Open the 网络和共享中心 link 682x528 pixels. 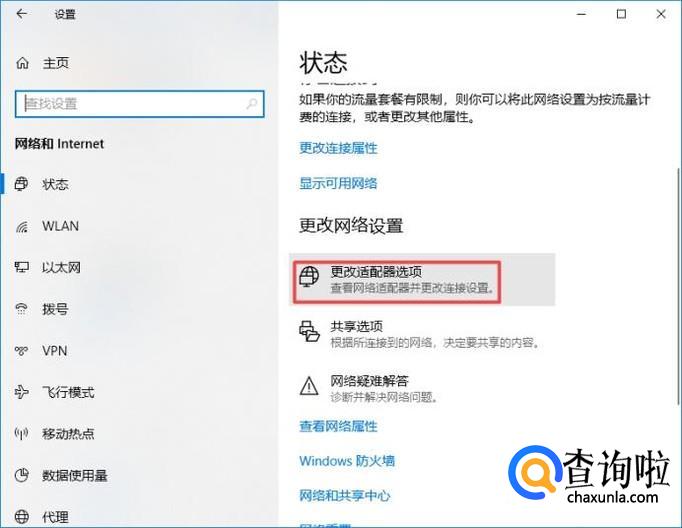coord(344,495)
